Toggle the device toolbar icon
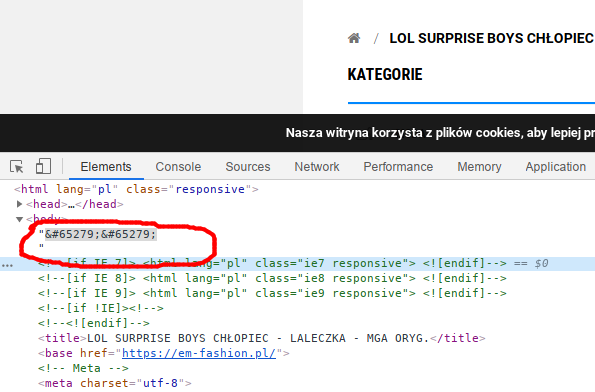 pos(43,166)
